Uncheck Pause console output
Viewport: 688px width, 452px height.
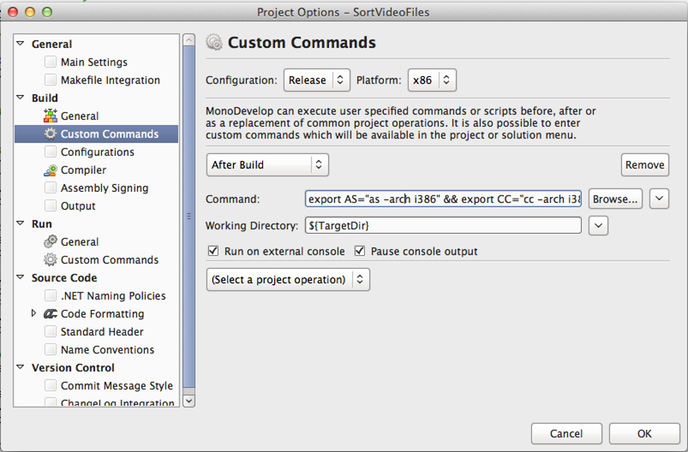pos(361,251)
